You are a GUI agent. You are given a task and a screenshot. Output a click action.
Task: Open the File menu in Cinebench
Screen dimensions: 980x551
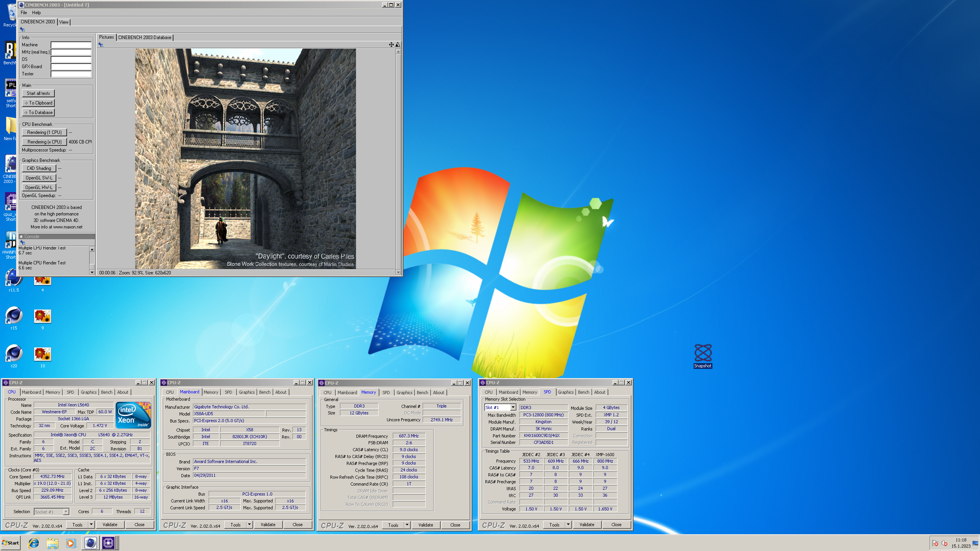point(24,13)
